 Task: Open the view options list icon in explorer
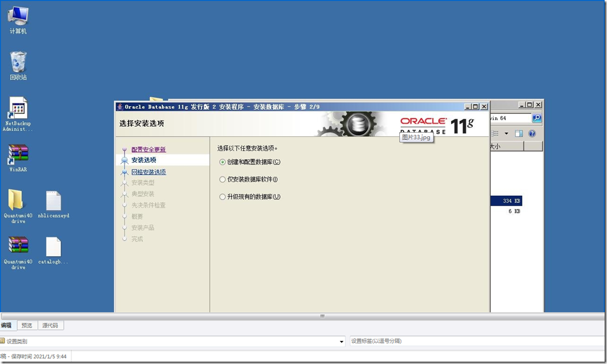tap(495, 133)
